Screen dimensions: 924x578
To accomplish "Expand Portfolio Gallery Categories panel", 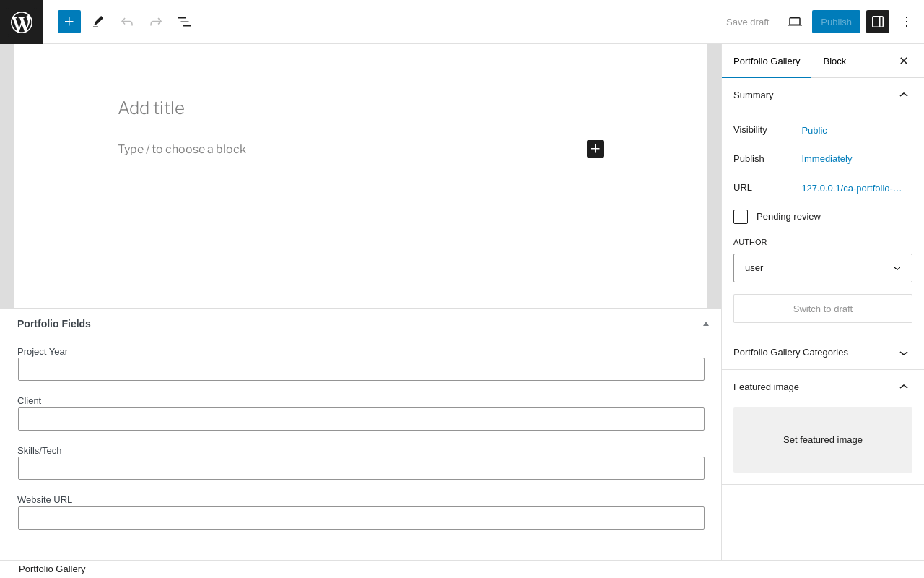I will click(x=823, y=353).
